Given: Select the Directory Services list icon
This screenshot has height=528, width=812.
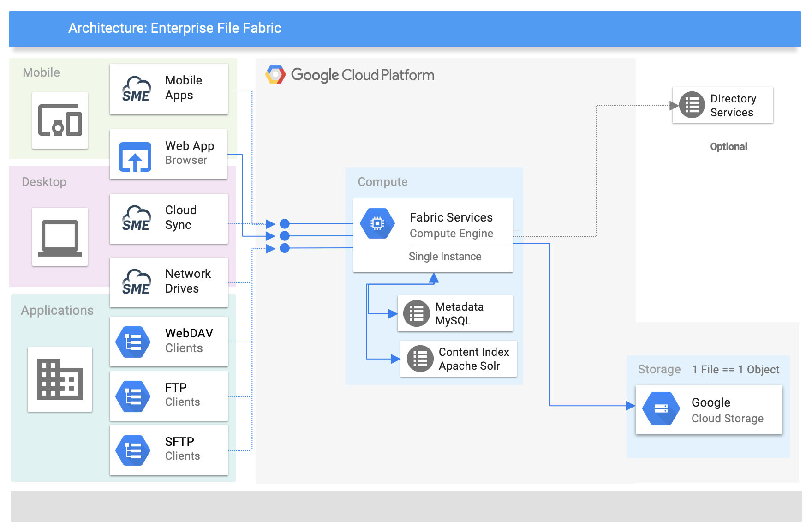Looking at the screenshot, I should click(692, 105).
